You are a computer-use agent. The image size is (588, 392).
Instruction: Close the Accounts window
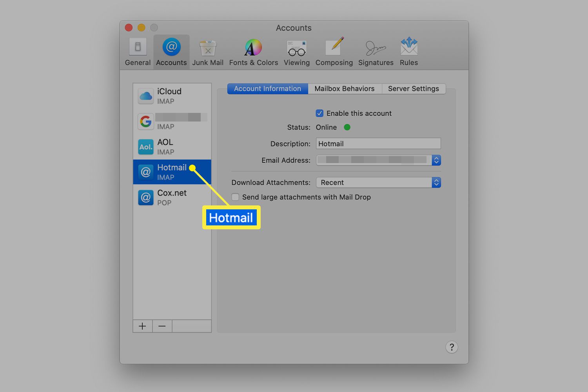(129, 27)
